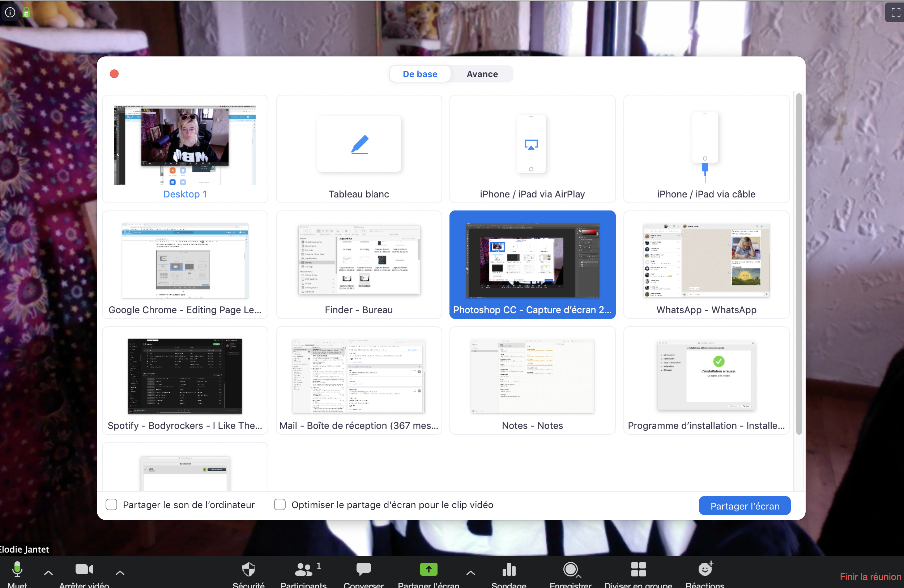Select the Tableau blanc share option
Viewport: 904px width, 588px height.
359,149
